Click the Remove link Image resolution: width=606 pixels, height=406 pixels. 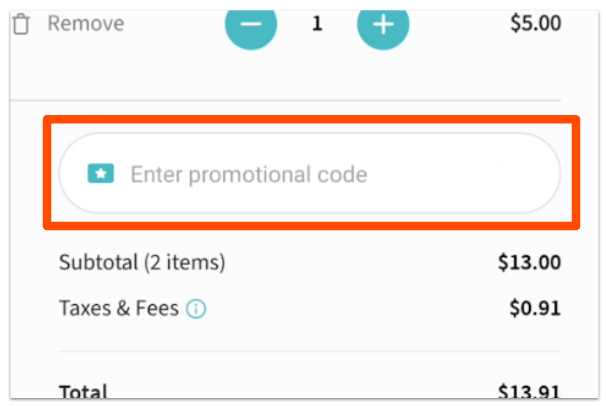[86, 23]
